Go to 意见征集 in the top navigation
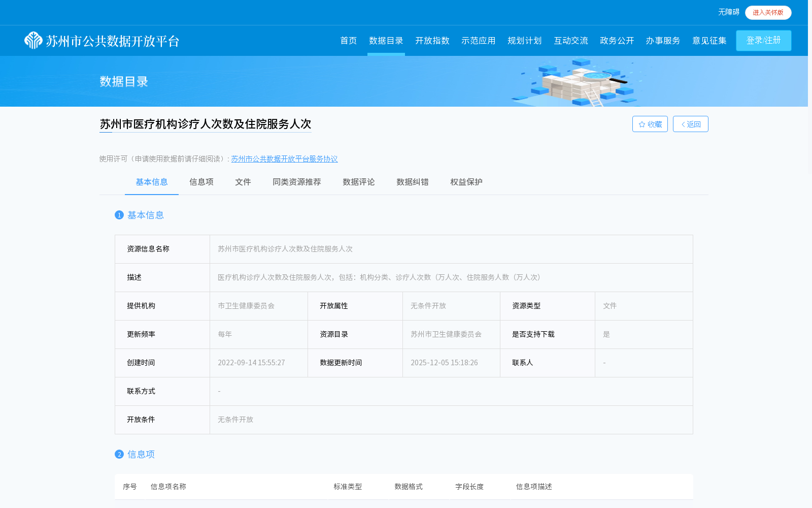 click(709, 41)
